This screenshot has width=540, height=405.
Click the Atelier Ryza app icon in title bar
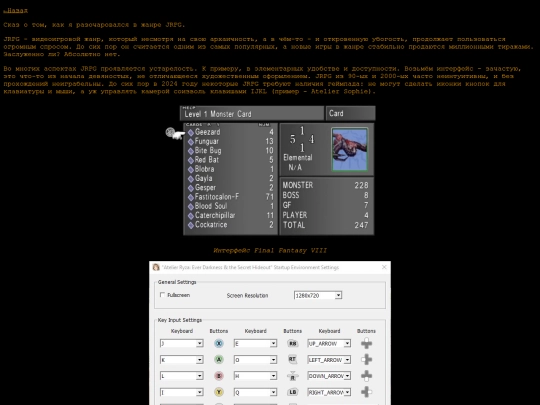point(156,267)
